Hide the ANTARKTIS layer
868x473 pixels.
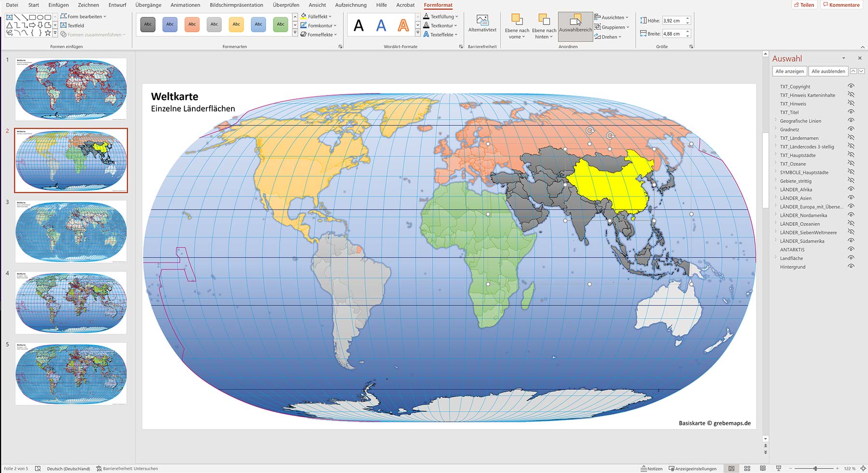851,250
